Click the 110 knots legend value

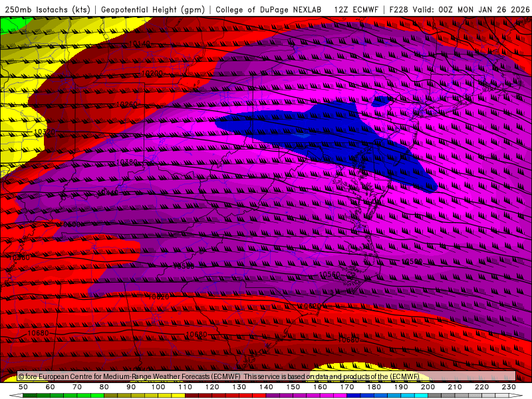(x=186, y=387)
